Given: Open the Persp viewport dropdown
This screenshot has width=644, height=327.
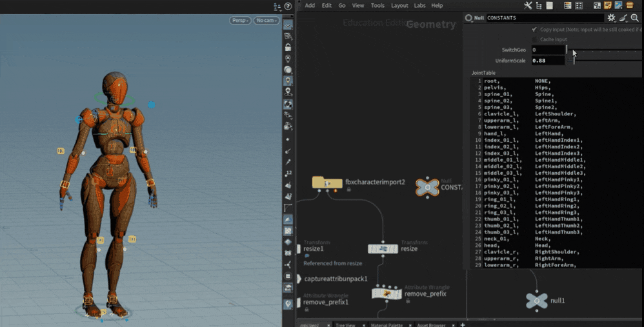Looking at the screenshot, I should [240, 21].
